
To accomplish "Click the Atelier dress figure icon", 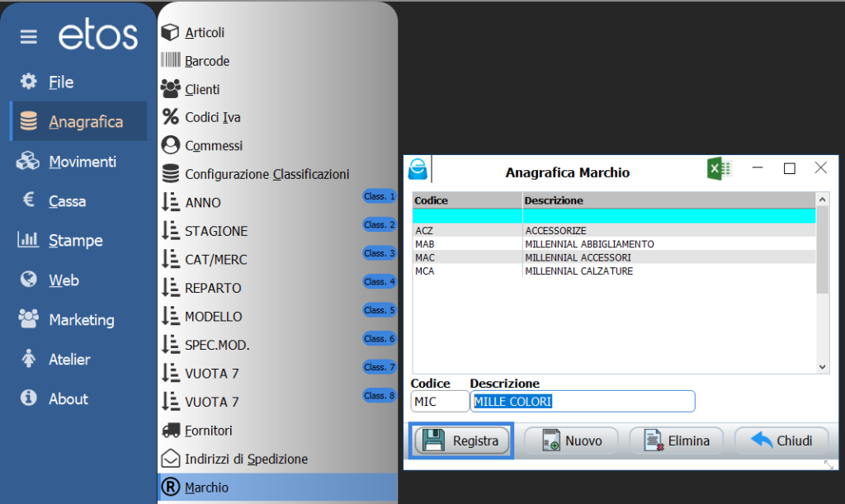I will pyautogui.click(x=29, y=358).
